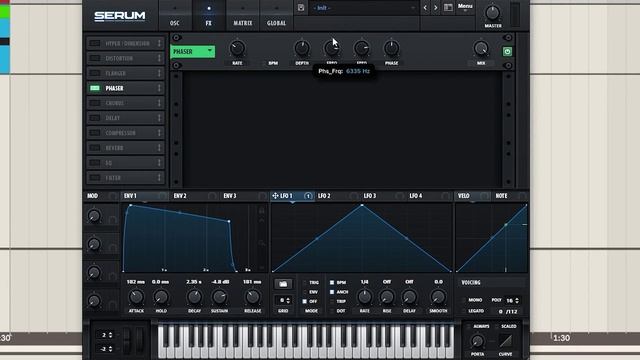Click the Phaser reorder handle in FX list

[x=159, y=88]
